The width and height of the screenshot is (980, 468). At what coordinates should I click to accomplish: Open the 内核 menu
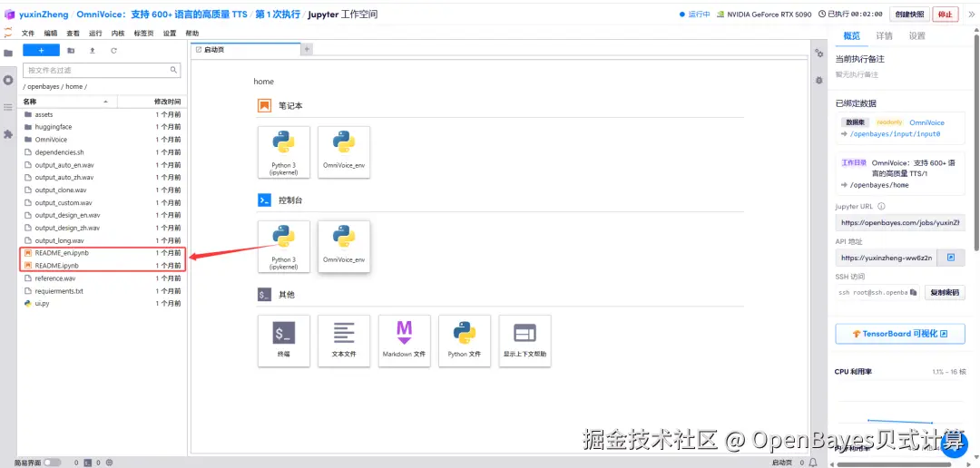118,34
